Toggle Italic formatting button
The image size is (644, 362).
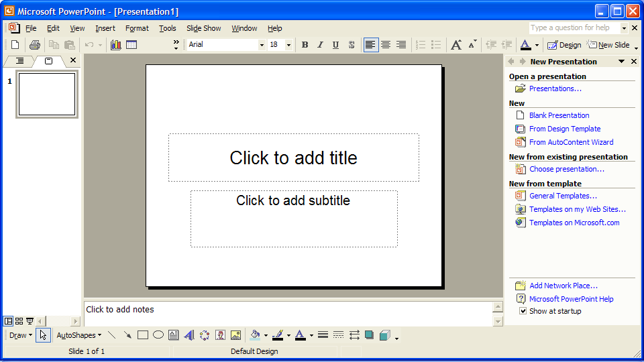coord(320,45)
